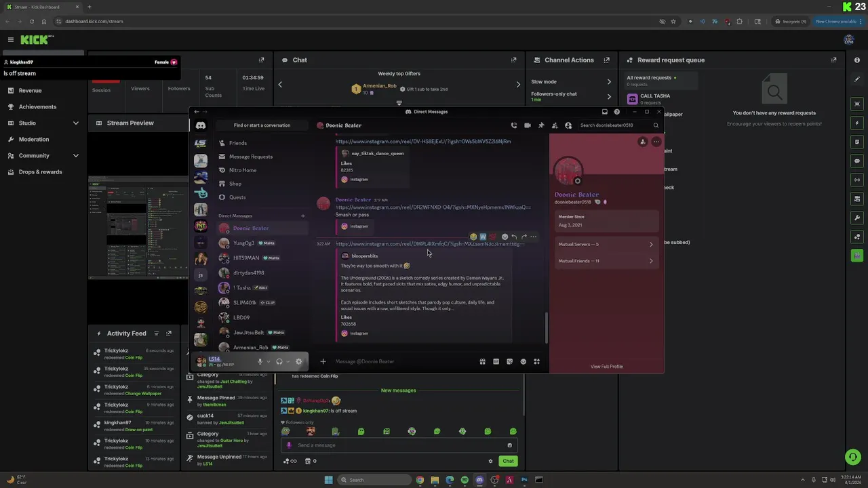Open Message Requests in Discord
Screen dimensions: 868x488
262,157
